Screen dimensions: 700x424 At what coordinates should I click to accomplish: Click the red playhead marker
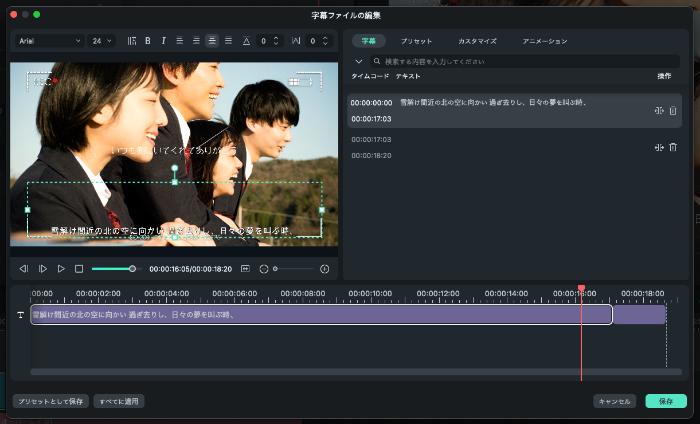click(581, 288)
